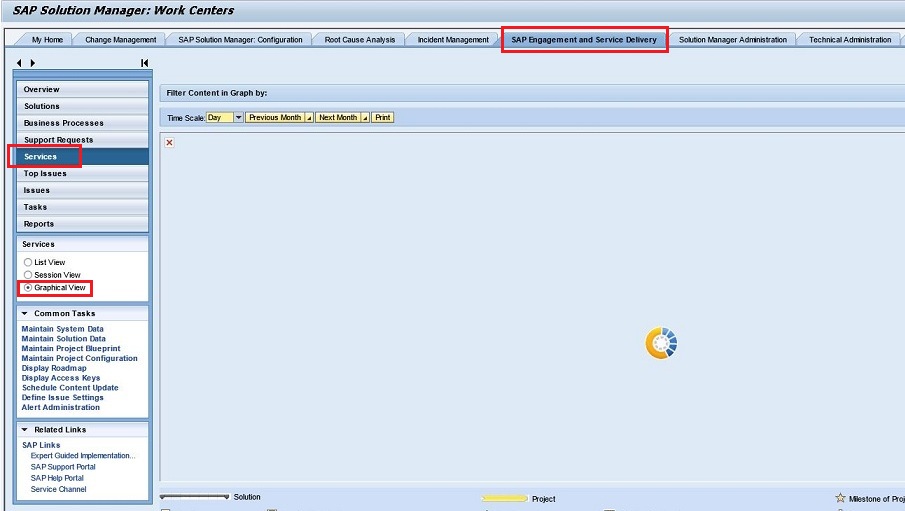Switch to the My Home tab

coord(47,40)
